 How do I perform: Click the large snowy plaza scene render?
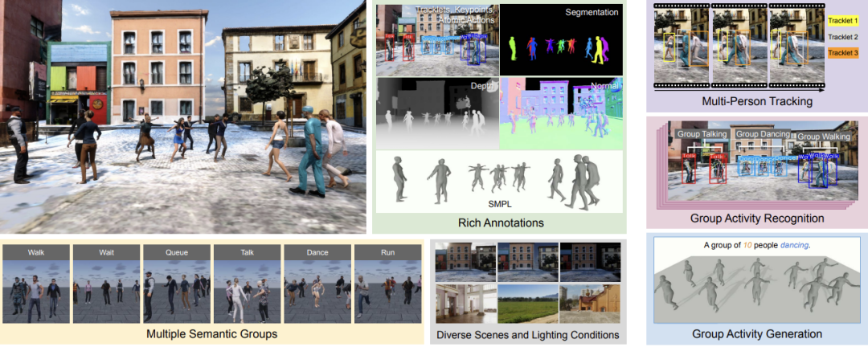click(x=183, y=116)
